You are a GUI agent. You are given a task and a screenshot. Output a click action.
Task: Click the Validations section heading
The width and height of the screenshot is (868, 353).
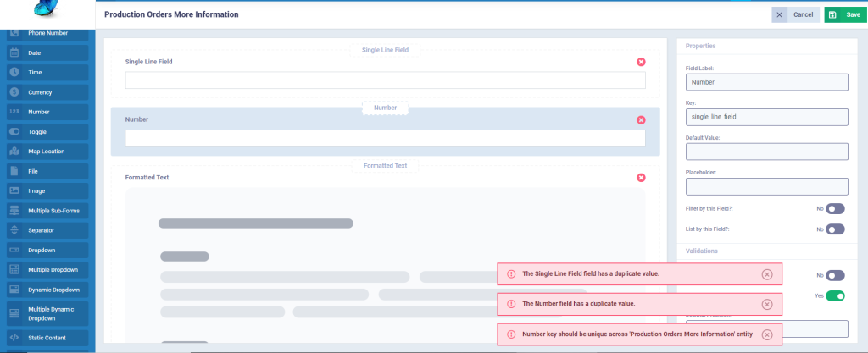coord(701,251)
